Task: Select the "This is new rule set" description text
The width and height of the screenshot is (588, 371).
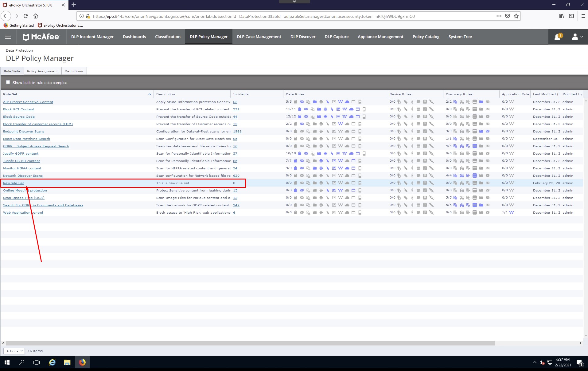Action: (173, 183)
